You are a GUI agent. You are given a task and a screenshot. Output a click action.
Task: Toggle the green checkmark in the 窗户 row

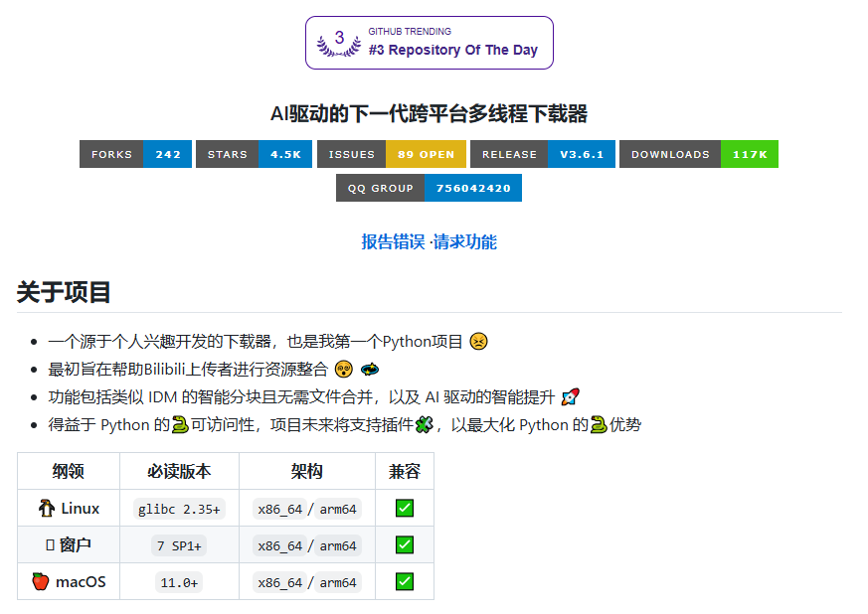coord(403,544)
